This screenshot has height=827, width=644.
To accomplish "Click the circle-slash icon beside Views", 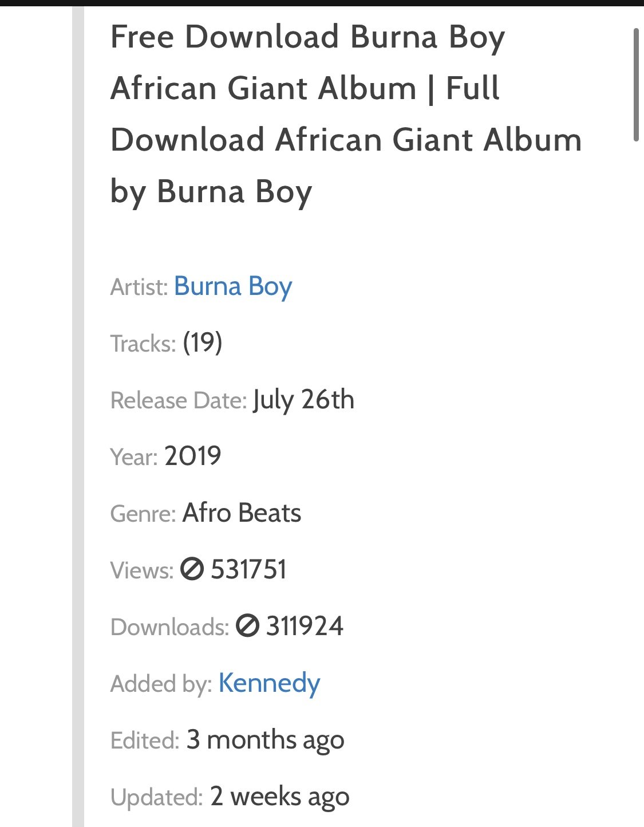I will tap(192, 569).
